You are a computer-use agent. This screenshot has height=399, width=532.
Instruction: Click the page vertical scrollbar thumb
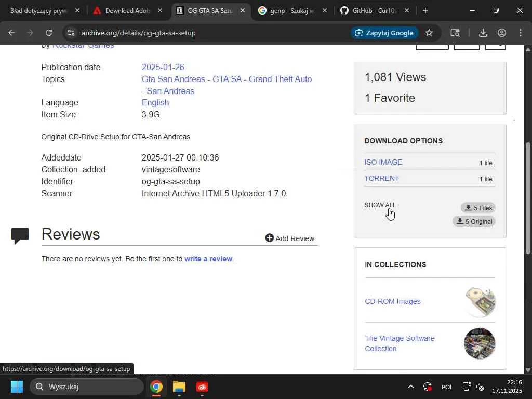pos(528,198)
